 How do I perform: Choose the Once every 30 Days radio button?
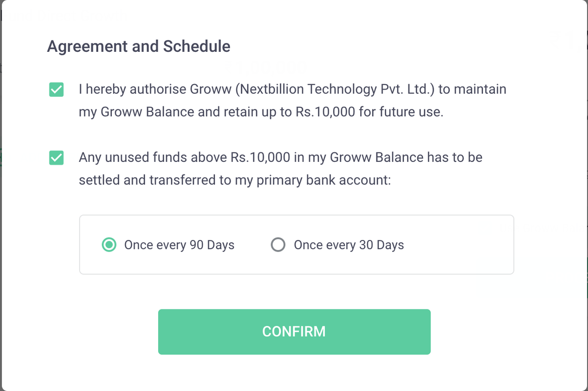278,245
